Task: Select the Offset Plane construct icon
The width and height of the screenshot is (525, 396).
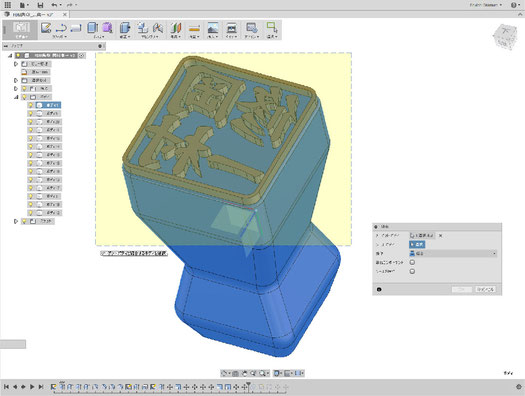Action: tap(176, 27)
